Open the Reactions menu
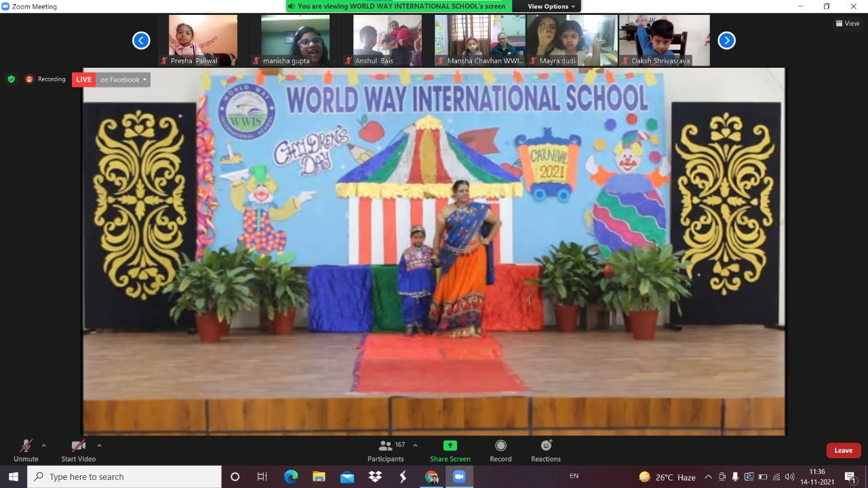The width and height of the screenshot is (868, 488). (546, 450)
